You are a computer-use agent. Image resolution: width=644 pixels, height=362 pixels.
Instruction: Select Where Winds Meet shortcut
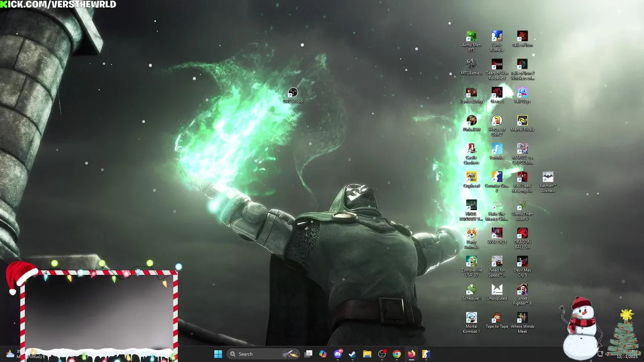click(523, 323)
